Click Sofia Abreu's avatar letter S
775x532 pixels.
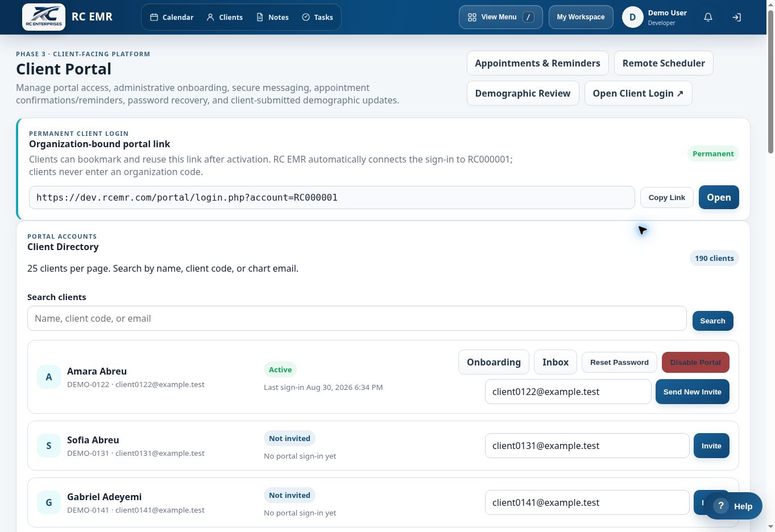click(49, 446)
